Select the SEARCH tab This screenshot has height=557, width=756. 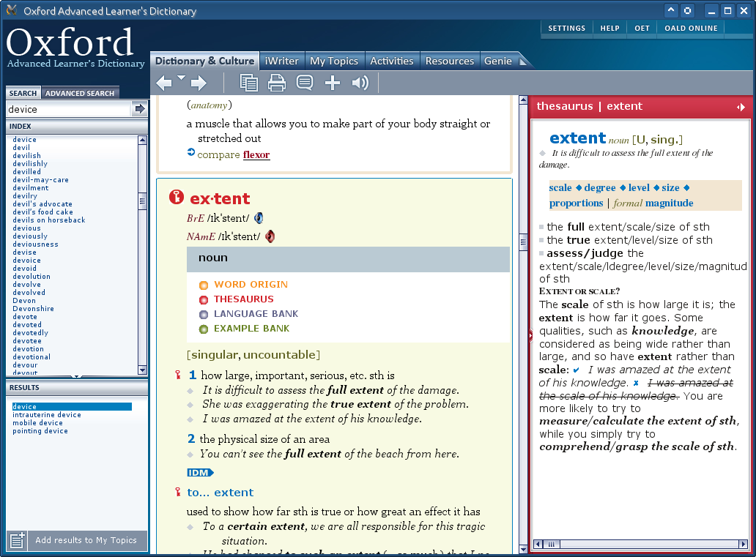point(23,93)
